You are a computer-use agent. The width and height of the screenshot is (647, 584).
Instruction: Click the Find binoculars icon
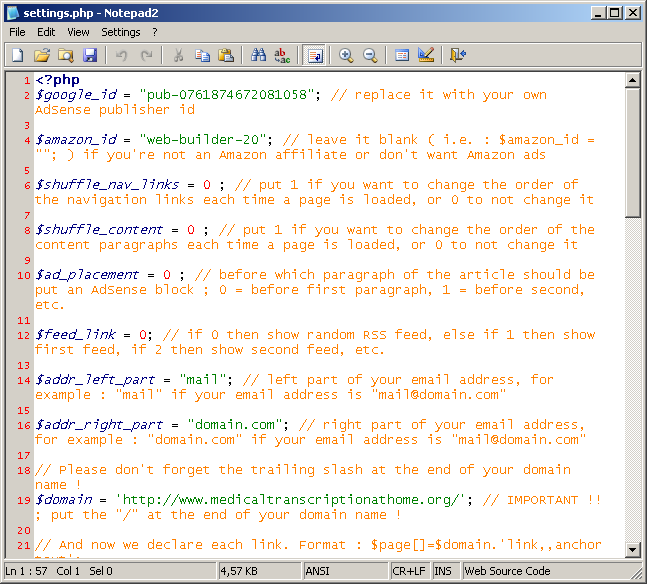pyautogui.click(x=259, y=55)
